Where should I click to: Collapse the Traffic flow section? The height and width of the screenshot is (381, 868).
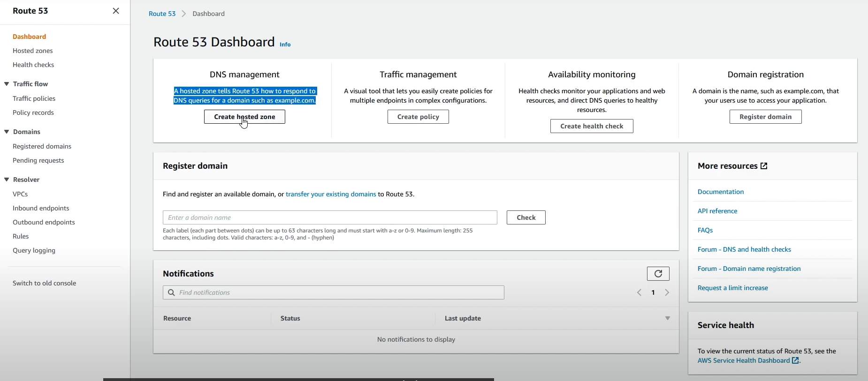(7, 84)
